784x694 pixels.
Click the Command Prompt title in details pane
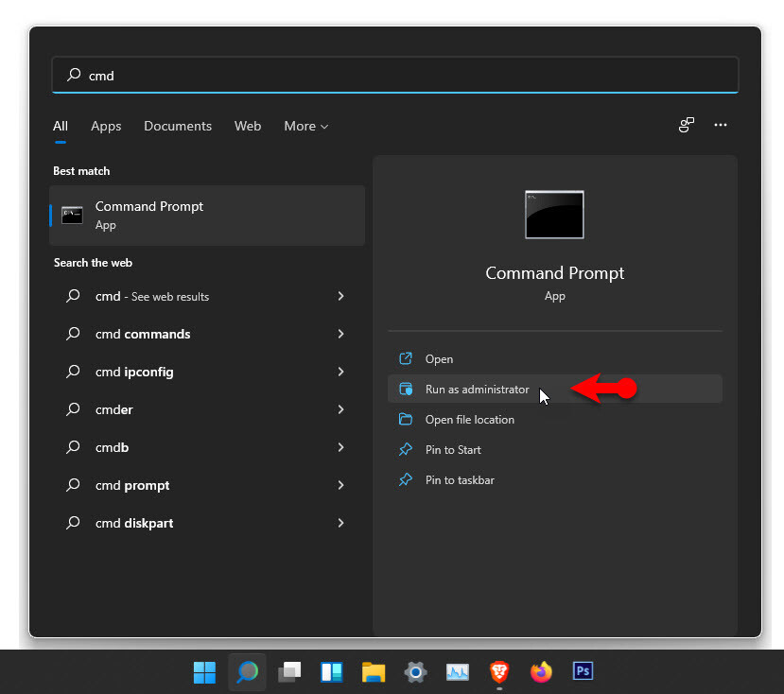[554, 273]
